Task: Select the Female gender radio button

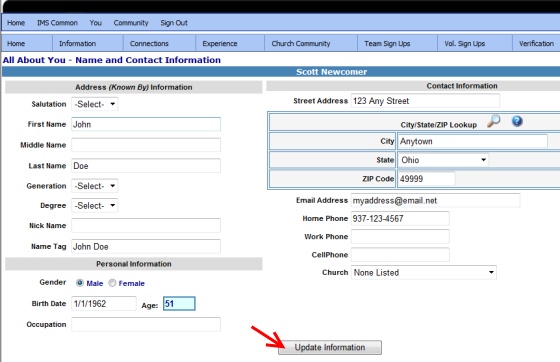Action: 112,283
